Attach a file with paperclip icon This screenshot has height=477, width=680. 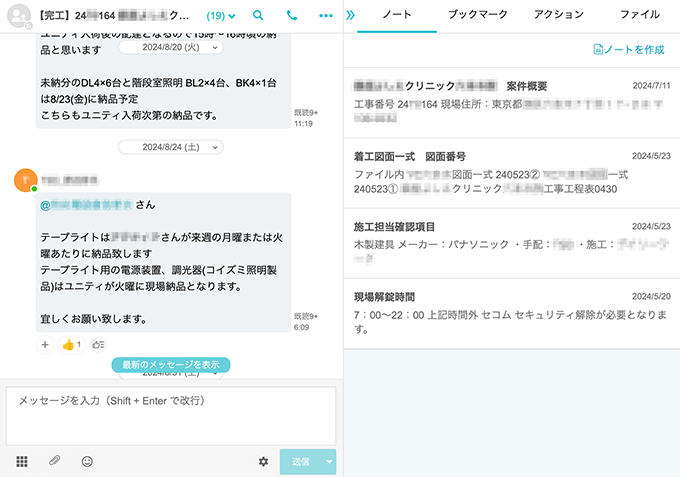coord(54,461)
